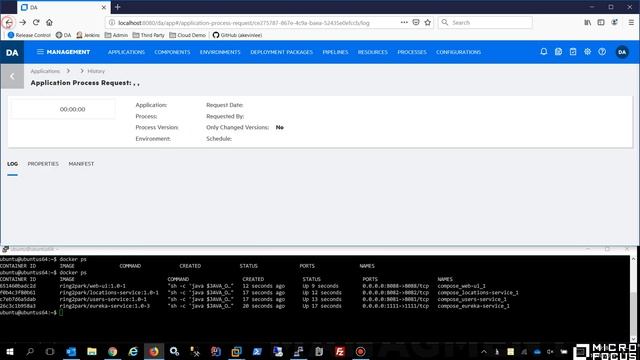640x360 pixels.
Task: Click the Pocket save icon in address bar
Action: tap(416, 22)
